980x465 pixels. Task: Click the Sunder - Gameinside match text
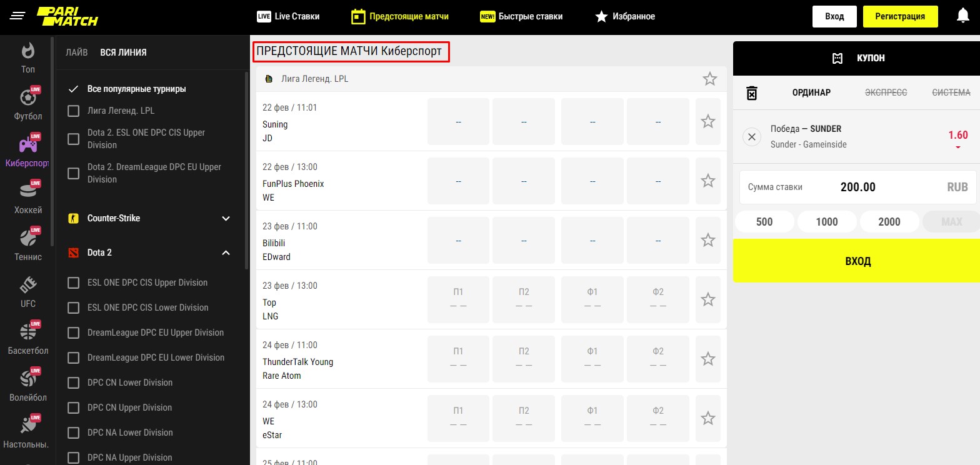click(809, 144)
